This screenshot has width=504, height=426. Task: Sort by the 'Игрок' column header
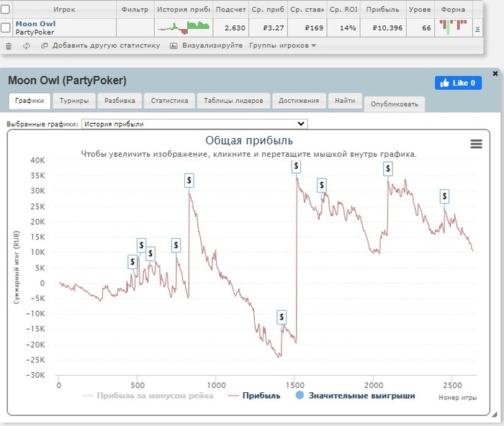[63, 9]
